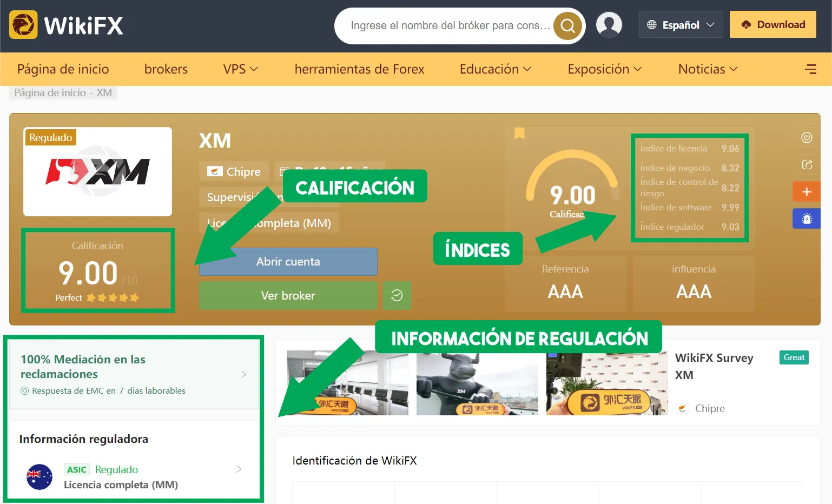
Task: Expand the Educación menu
Action: point(496,69)
